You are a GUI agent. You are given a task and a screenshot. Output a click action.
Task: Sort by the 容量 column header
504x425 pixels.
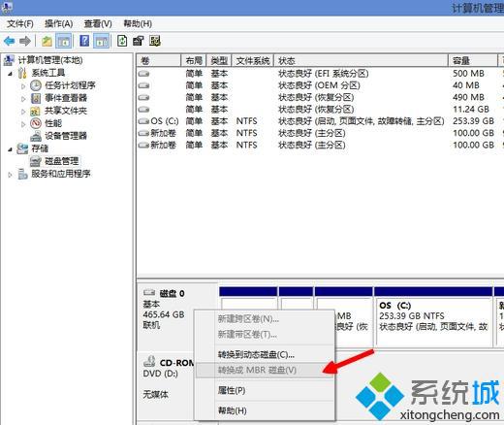pyautogui.click(x=473, y=60)
